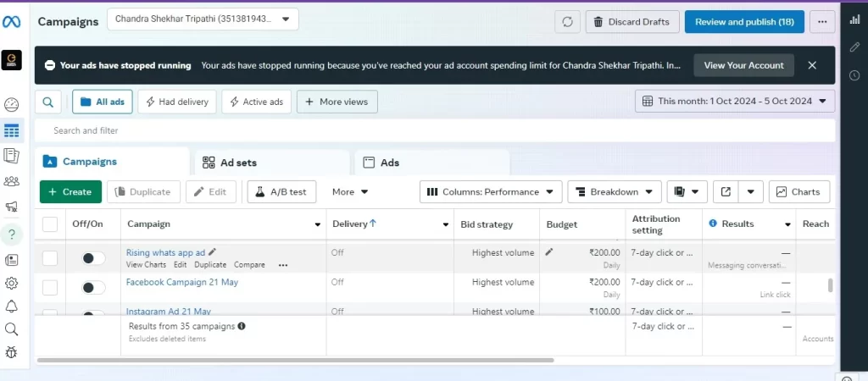The height and width of the screenshot is (381, 868).
Task: Expand the Columns: Performance dropdown
Action: coord(491,192)
